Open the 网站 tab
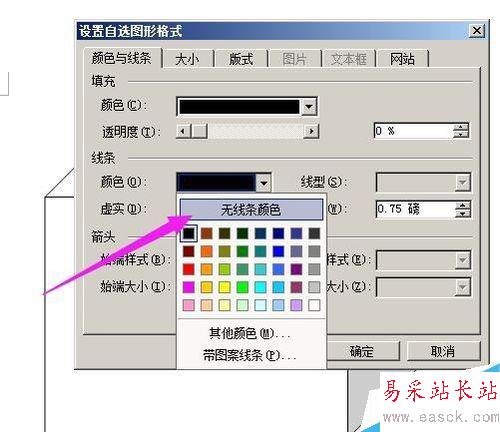500x432 pixels. [402, 59]
